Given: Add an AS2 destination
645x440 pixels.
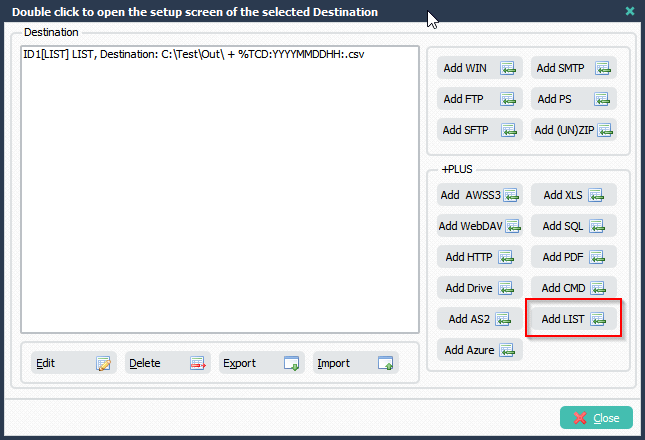Looking at the screenshot, I should pyautogui.click(x=480, y=319).
